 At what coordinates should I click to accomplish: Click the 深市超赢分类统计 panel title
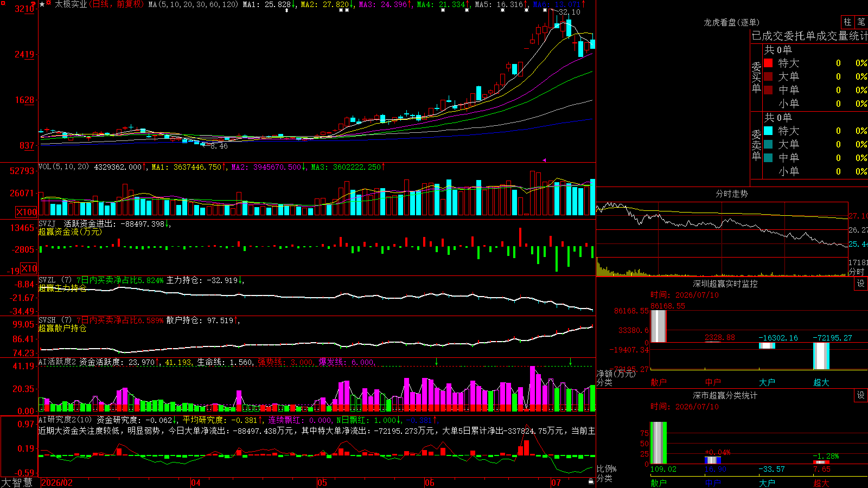click(x=725, y=395)
